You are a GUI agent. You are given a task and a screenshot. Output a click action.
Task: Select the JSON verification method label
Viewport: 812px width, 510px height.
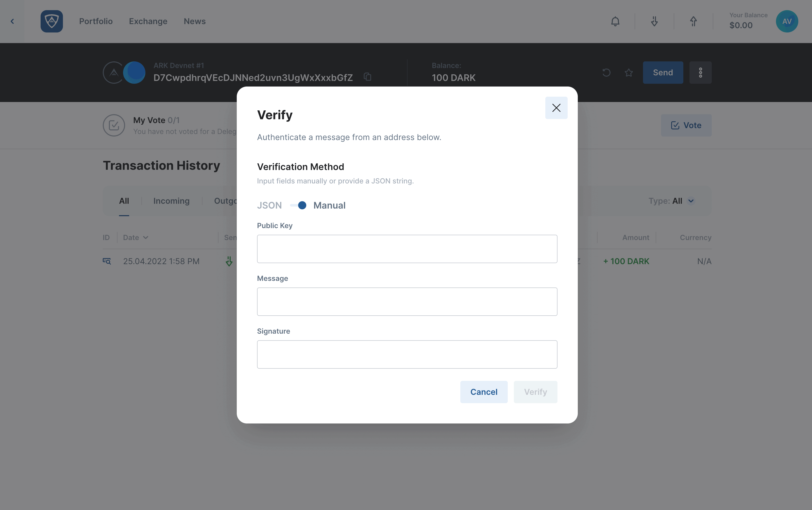pos(269,205)
